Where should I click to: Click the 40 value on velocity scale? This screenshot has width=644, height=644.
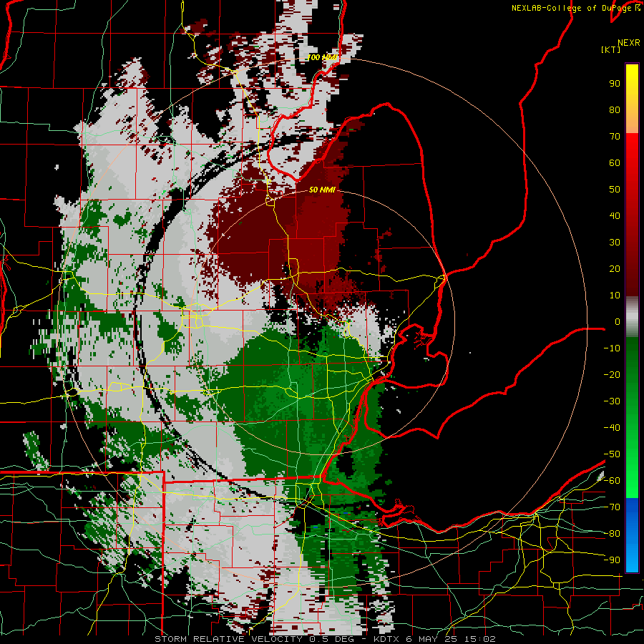pos(615,216)
